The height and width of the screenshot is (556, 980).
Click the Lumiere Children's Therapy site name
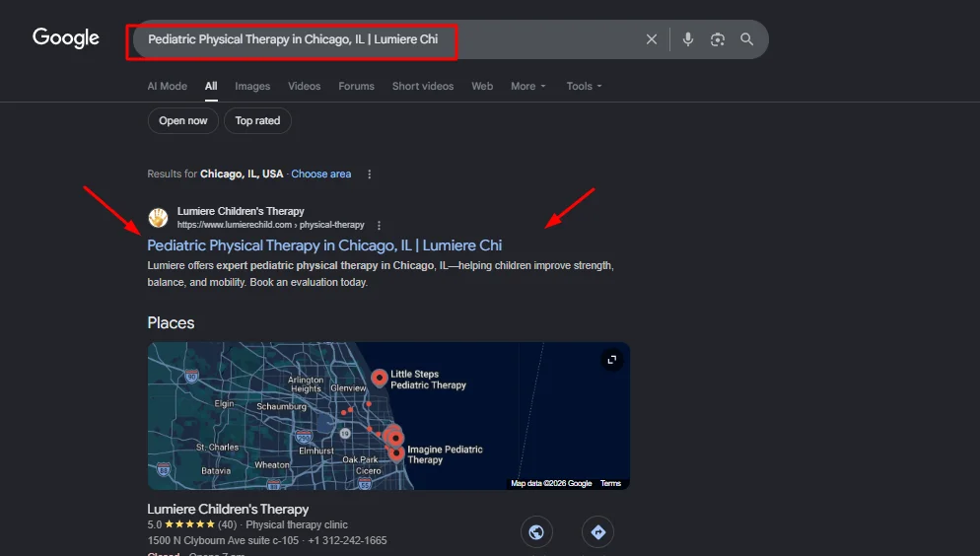coord(241,211)
